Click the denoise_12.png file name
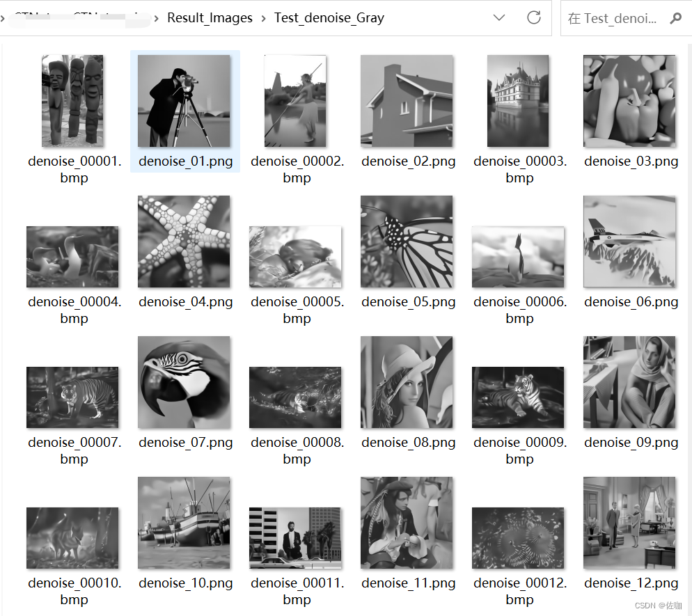The height and width of the screenshot is (616, 692). click(x=631, y=583)
